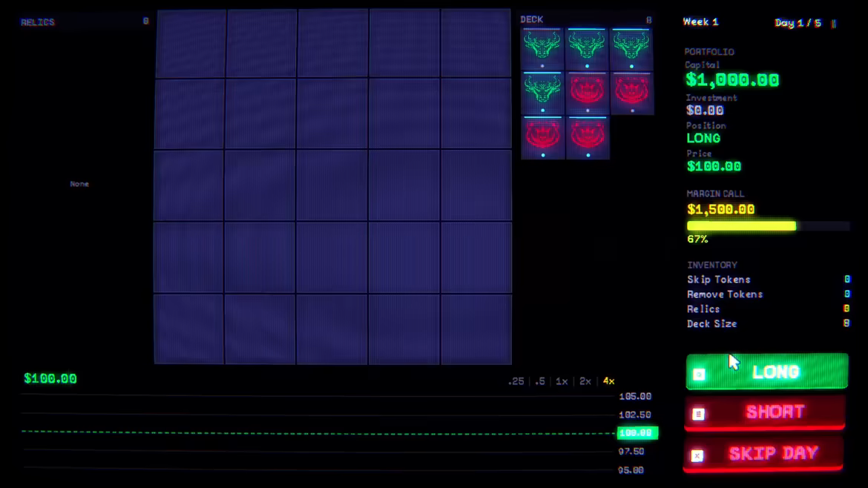Click the margin call progress bar

[768, 225]
